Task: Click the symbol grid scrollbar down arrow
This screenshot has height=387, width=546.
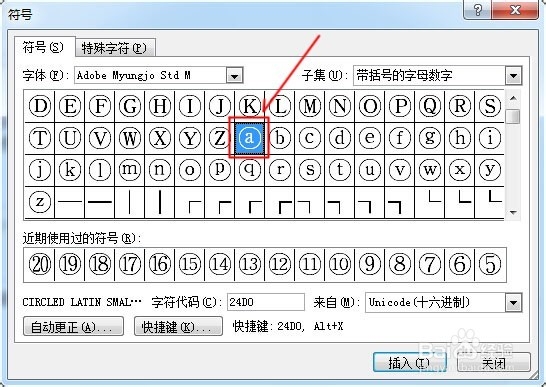Action: tap(513, 212)
